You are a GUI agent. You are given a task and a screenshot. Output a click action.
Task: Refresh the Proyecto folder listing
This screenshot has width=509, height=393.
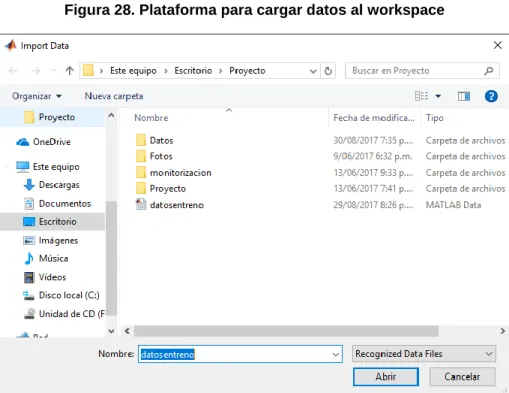pyautogui.click(x=328, y=71)
